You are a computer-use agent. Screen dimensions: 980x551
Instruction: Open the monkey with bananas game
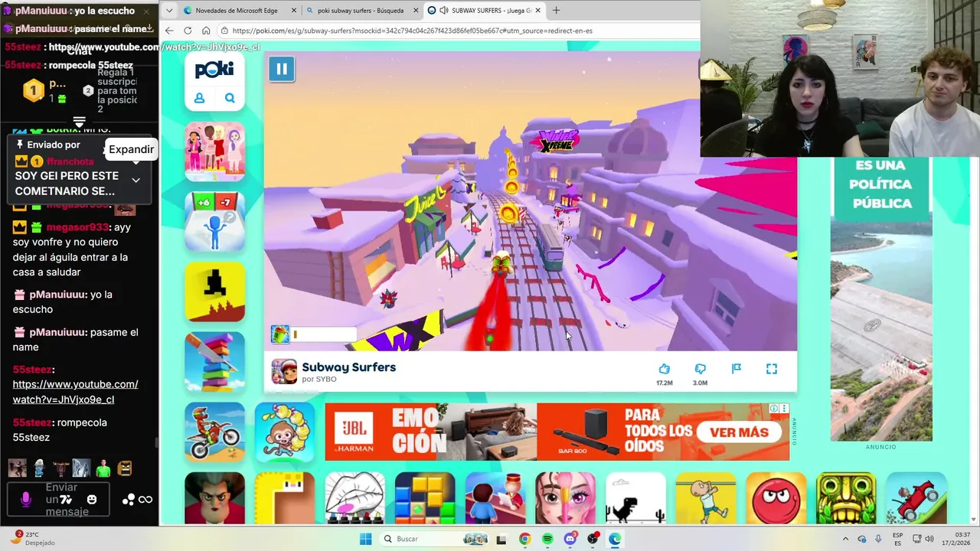(x=285, y=432)
